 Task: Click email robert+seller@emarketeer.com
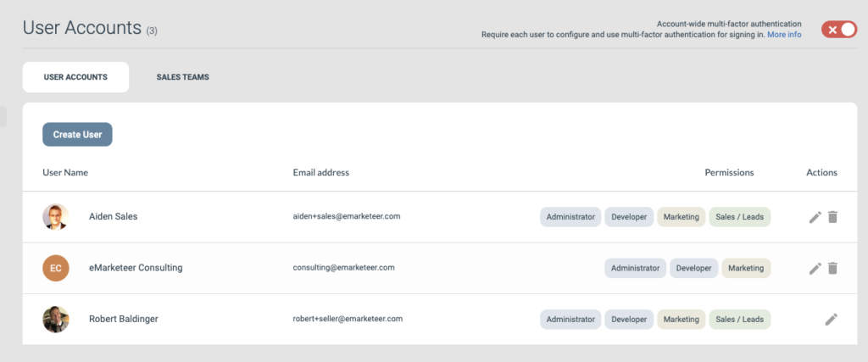point(348,319)
